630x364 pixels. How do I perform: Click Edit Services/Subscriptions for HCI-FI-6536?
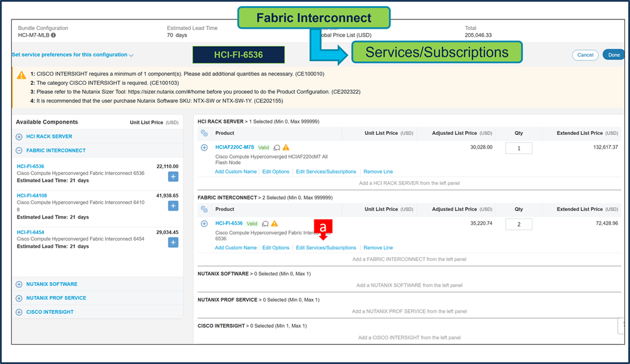pos(326,248)
